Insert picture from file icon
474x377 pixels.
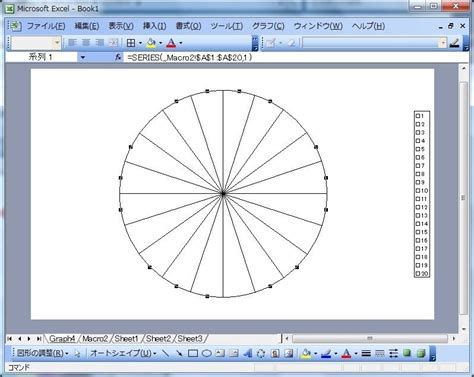(289, 353)
